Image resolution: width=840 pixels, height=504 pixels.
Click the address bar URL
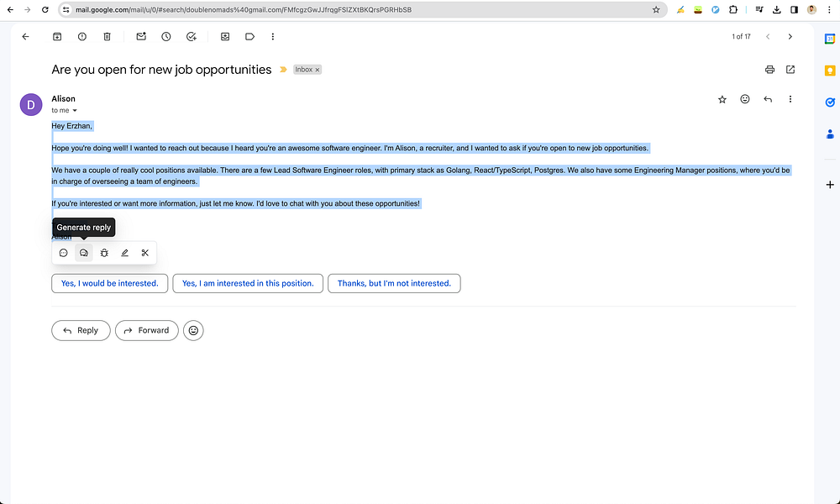pos(244,9)
